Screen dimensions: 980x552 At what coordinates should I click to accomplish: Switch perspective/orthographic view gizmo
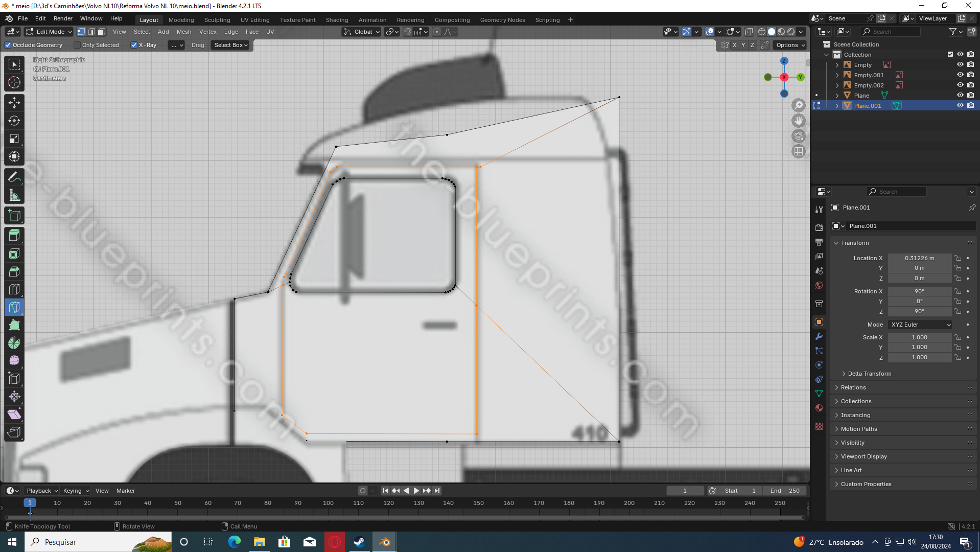pos(799,151)
